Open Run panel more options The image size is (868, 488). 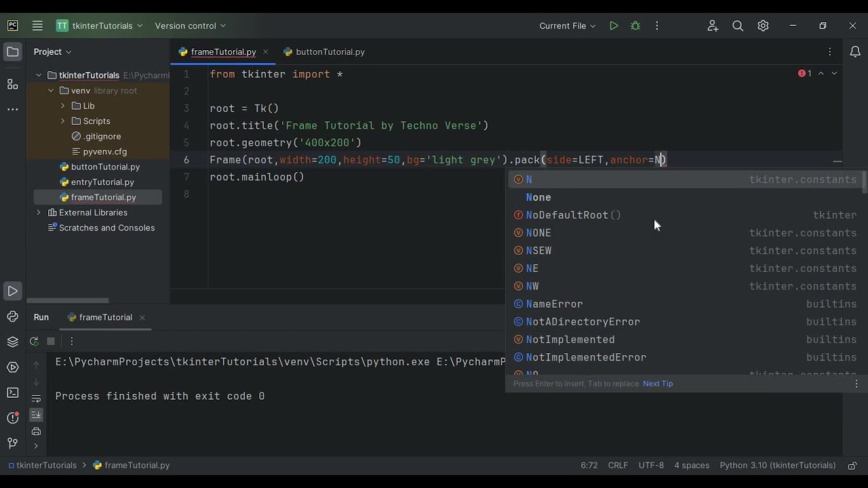pyautogui.click(x=72, y=342)
